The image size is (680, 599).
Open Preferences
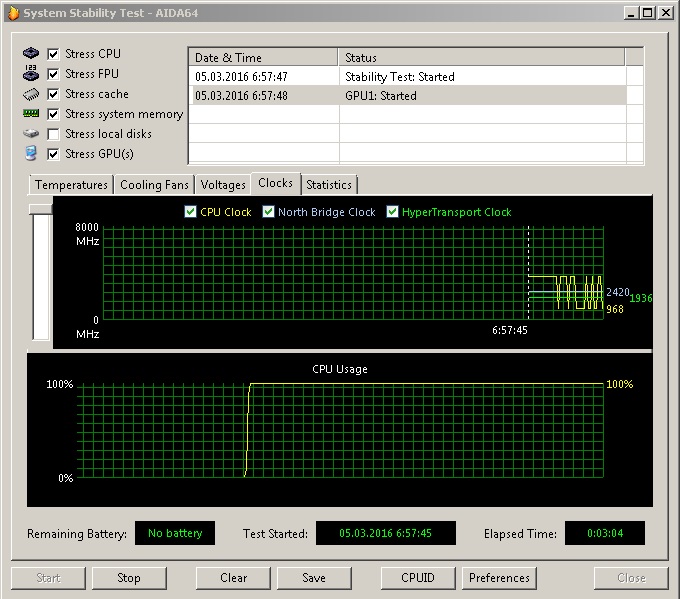pyautogui.click(x=499, y=578)
